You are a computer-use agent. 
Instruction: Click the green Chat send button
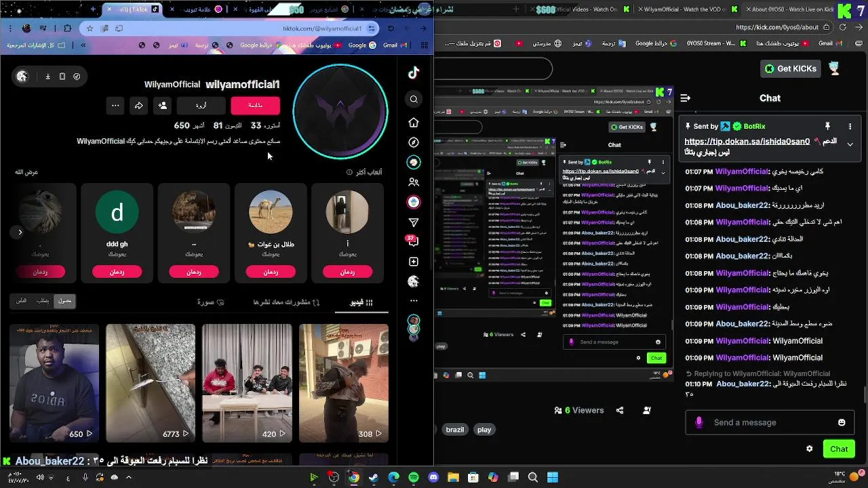tap(839, 449)
